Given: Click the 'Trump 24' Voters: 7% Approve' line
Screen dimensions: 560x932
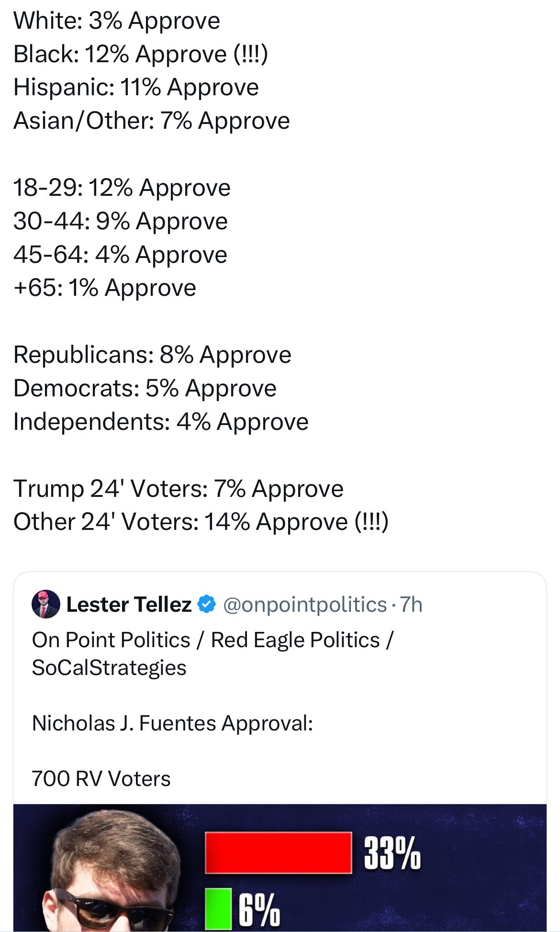Looking at the screenshot, I should tap(178, 489).
